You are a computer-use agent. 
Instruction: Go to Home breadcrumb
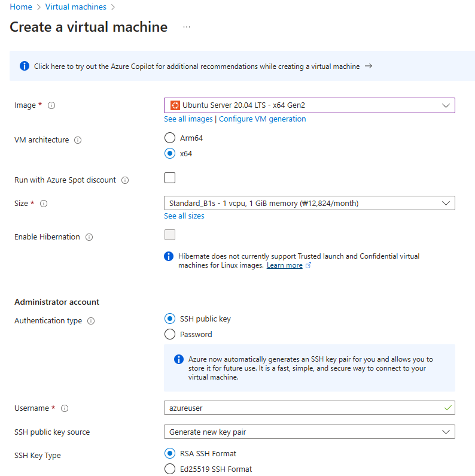[x=21, y=7]
